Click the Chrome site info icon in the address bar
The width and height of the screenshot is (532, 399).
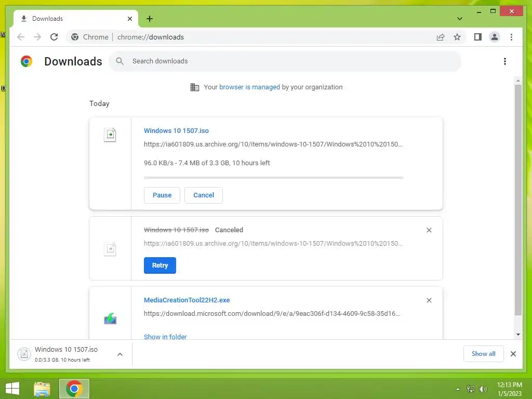[75, 37]
